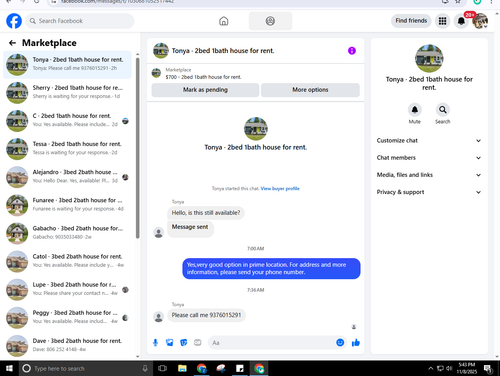Expand the Chat members section

pos(429,158)
